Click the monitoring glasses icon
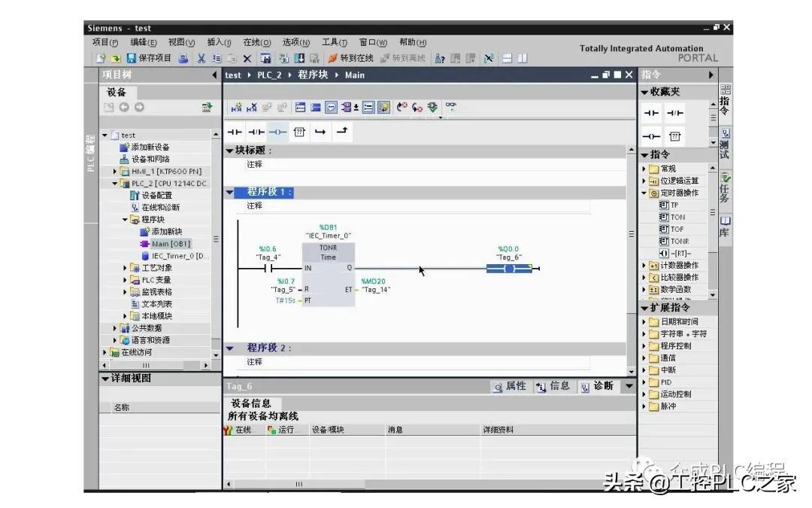Viewport: 812px width, 508px height. [451, 106]
